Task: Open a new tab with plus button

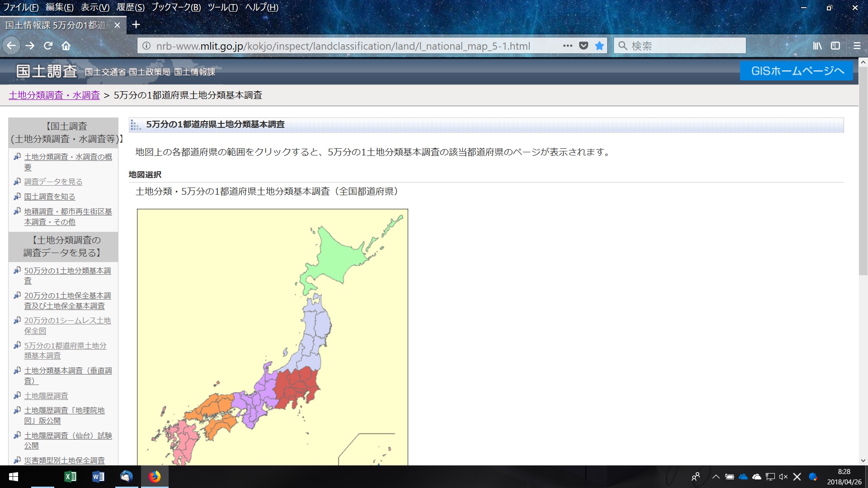Action: tap(136, 24)
